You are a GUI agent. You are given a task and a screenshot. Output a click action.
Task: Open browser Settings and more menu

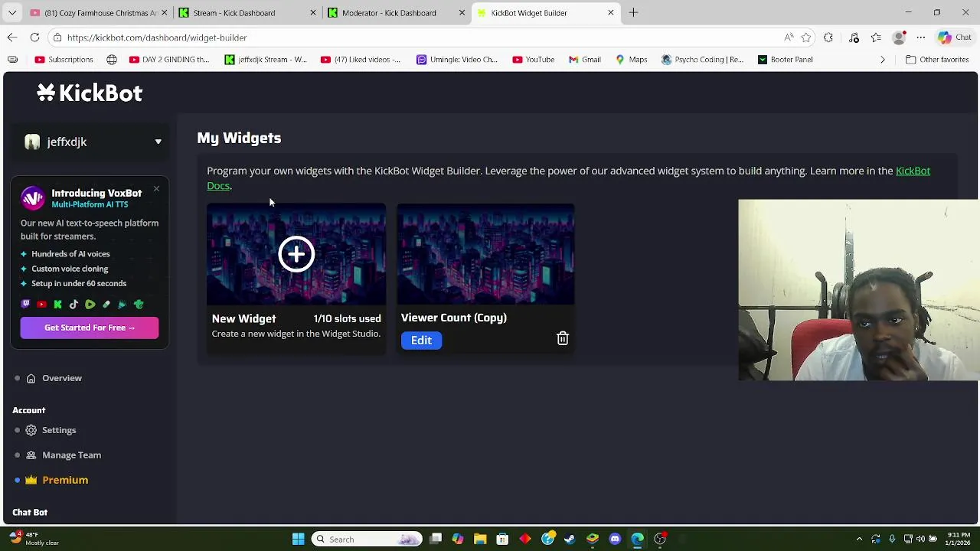point(921,37)
